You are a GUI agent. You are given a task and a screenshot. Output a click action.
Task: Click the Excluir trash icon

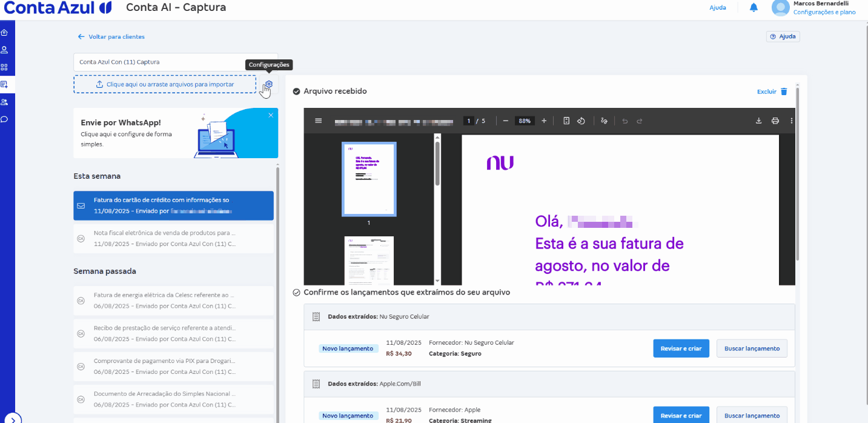[784, 92]
